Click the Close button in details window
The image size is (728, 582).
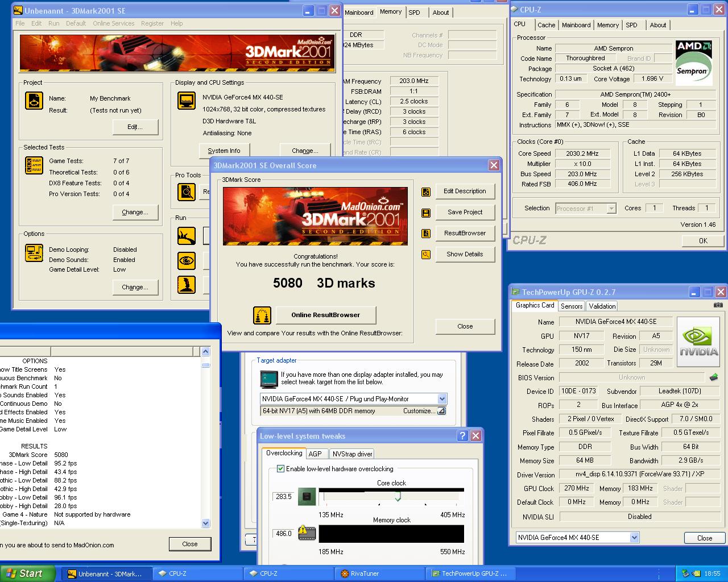point(190,544)
